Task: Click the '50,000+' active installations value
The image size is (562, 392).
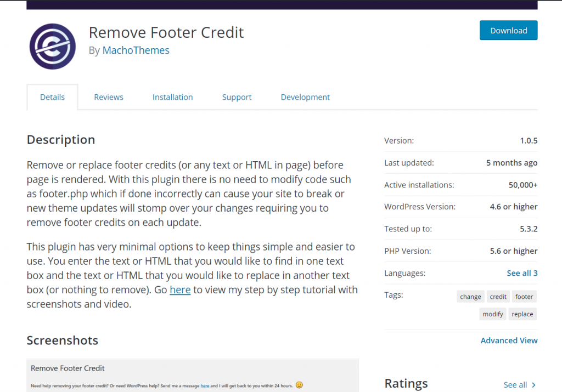Action: 523,185
